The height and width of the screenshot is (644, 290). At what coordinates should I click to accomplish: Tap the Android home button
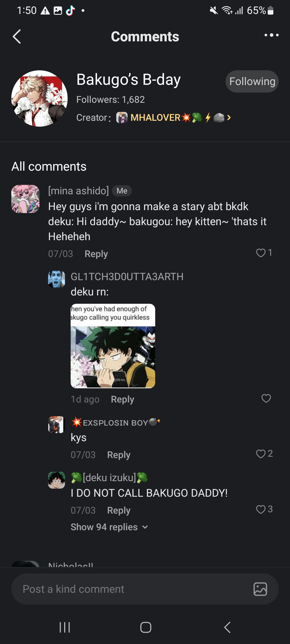(x=146, y=627)
